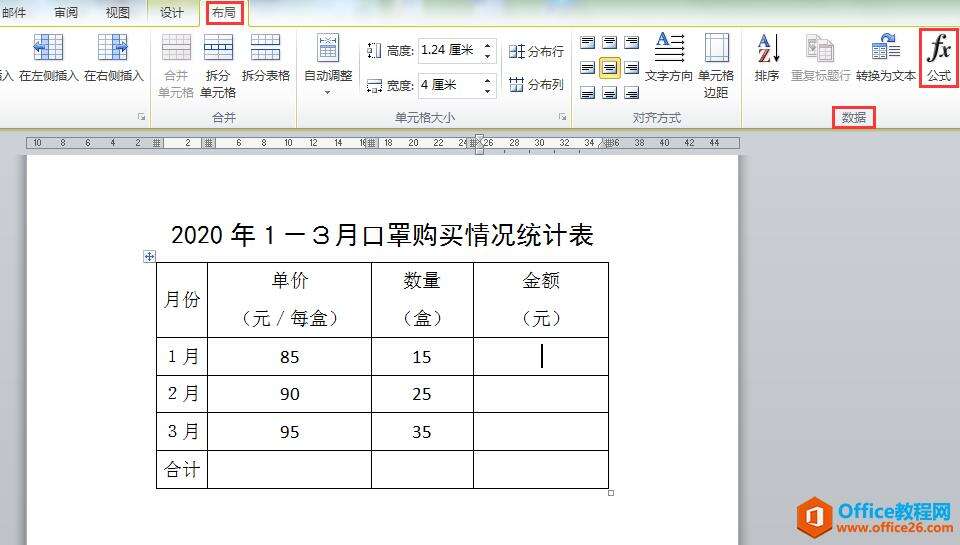The image size is (960, 545).
Task: Select align bottom right icon
Action: (631, 92)
